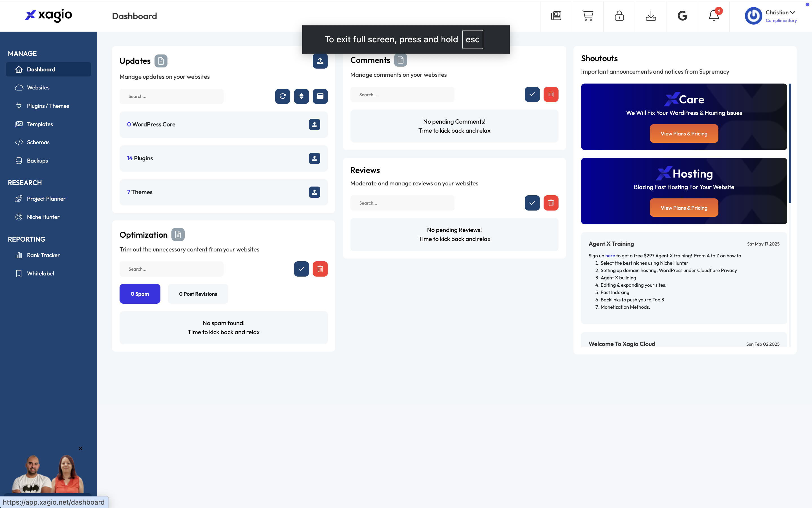This screenshot has height=508, width=812.
Task: Open Templates in sidebar
Action: coord(48,124)
